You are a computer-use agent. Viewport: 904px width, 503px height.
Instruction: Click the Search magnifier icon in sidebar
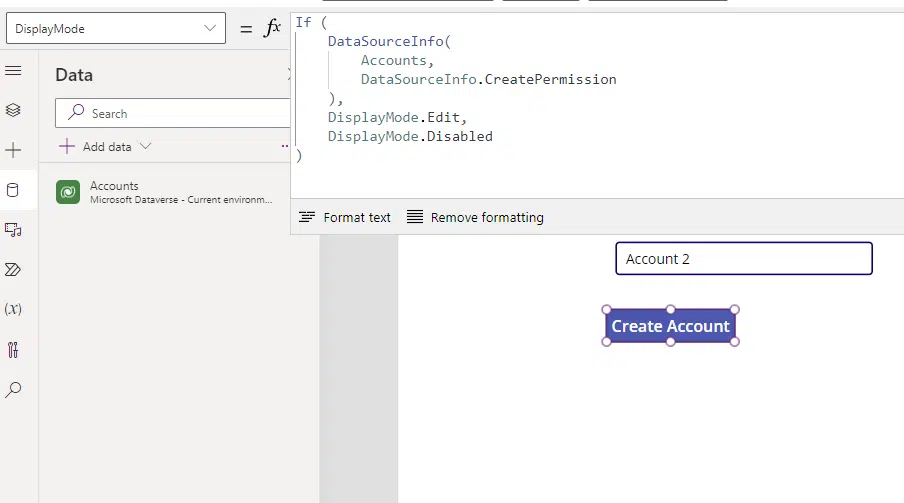point(13,389)
